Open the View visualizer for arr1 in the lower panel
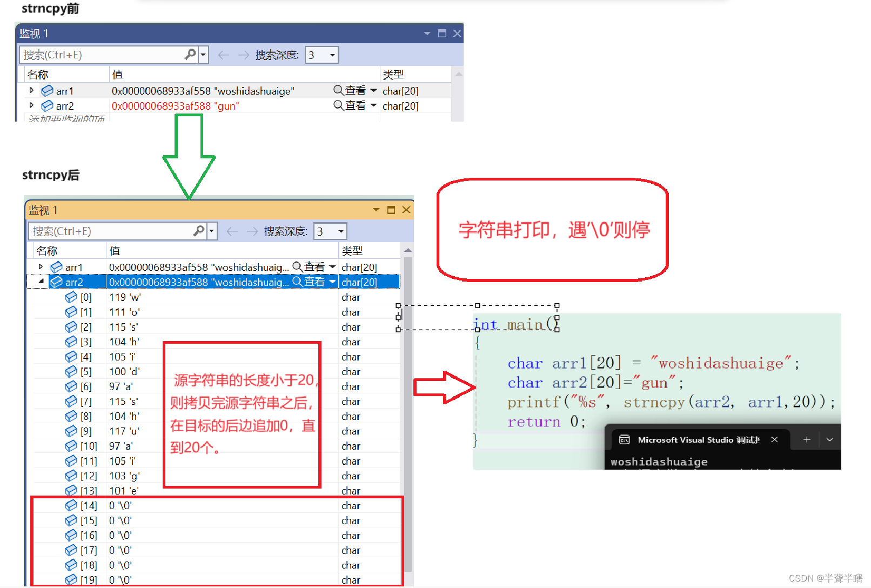 click(x=309, y=266)
